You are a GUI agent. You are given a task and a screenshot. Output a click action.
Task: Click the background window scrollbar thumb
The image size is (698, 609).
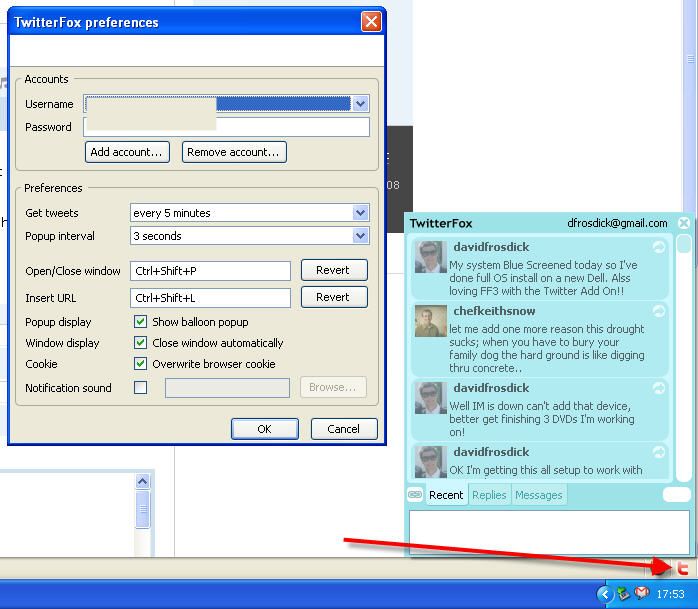[142, 510]
